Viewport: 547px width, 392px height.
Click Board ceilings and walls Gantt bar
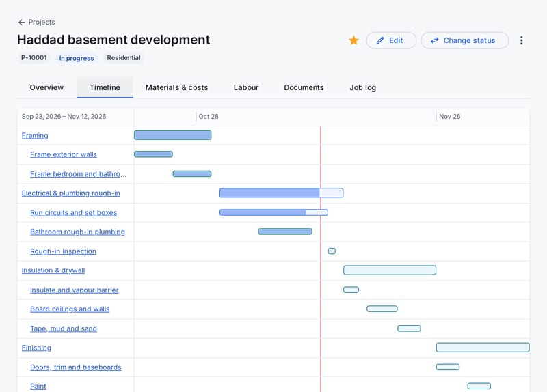coord(382,309)
